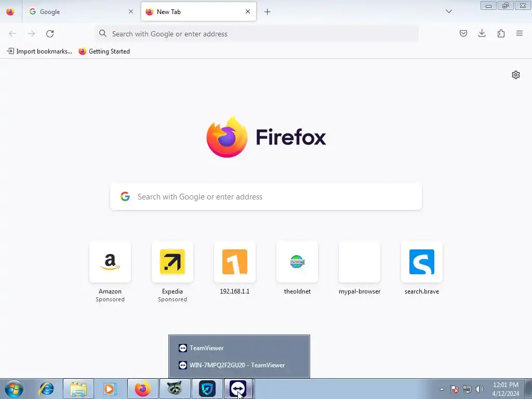Close the Google tab
This screenshot has height=399, width=532.
130,11
